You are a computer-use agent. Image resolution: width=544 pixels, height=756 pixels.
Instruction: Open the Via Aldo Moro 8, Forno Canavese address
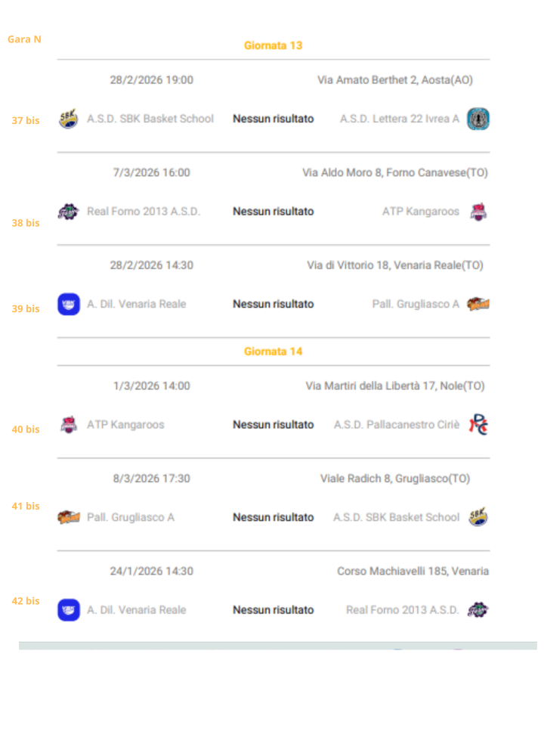pyautogui.click(x=394, y=172)
